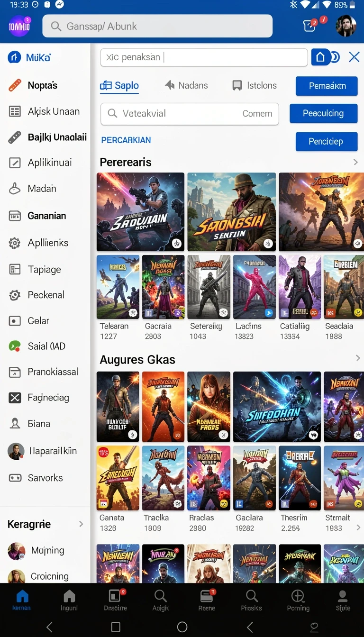
Task: Focus the xic penaksan input field
Action: tap(204, 57)
